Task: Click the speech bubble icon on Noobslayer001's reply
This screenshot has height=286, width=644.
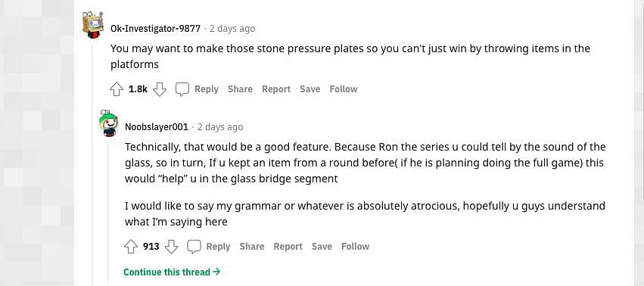Action: pos(194,247)
